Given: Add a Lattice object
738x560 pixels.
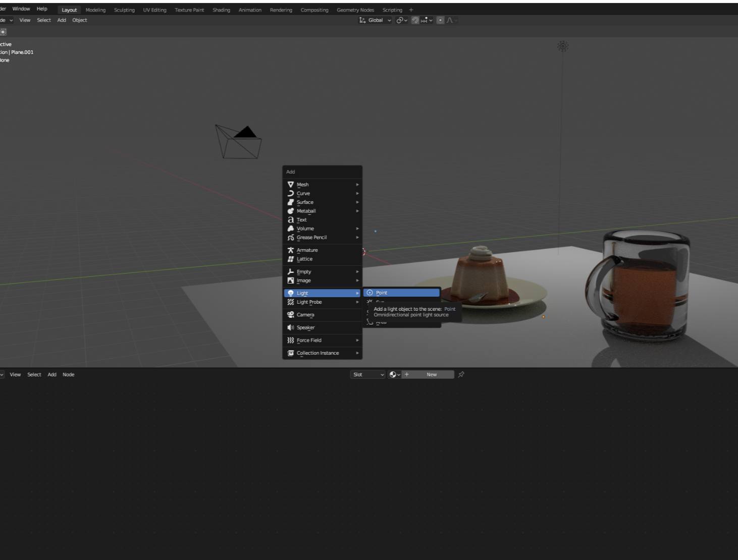Looking at the screenshot, I should coord(322,259).
